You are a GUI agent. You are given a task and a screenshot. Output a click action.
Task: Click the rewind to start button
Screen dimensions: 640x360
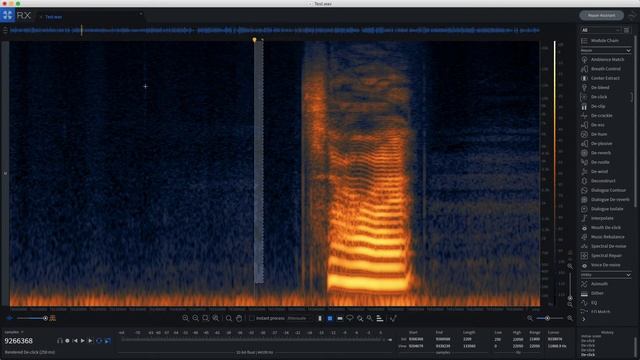pyautogui.click(x=75, y=341)
